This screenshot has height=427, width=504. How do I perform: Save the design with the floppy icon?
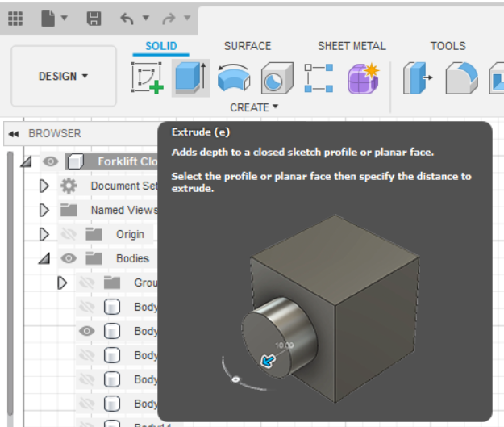pos(94,19)
